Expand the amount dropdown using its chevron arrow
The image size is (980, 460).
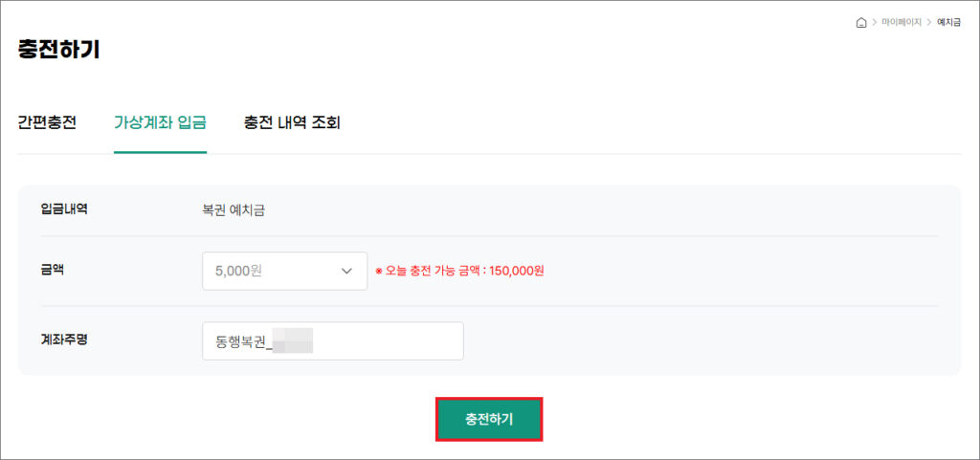[x=346, y=271]
